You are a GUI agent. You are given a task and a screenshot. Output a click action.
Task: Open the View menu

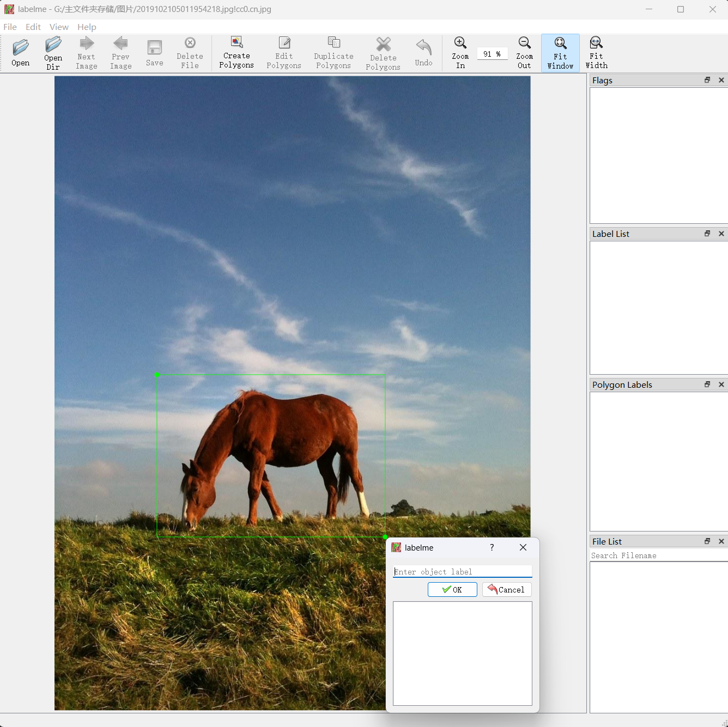59,27
